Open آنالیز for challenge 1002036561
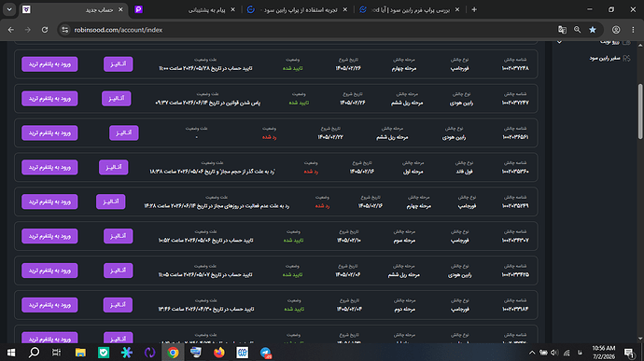This screenshot has width=644, height=361. [x=123, y=132]
